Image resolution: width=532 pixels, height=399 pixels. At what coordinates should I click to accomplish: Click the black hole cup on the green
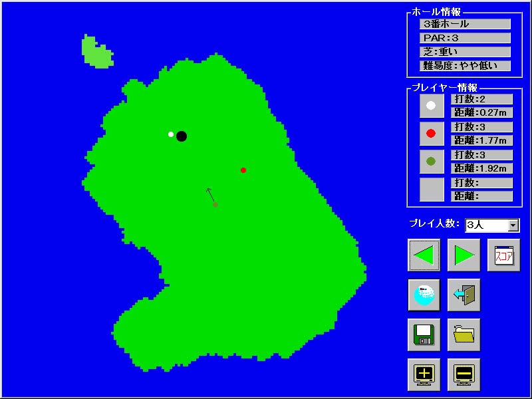(182, 136)
